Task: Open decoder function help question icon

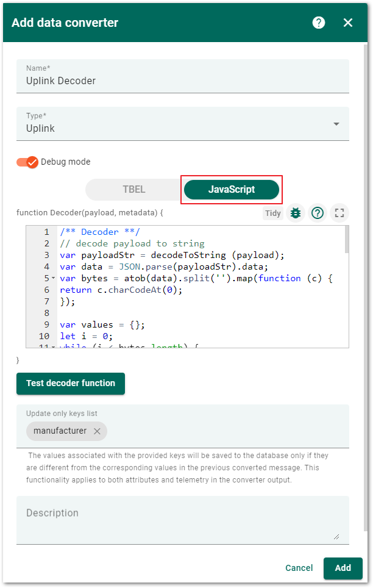Action: click(x=317, y=213)
